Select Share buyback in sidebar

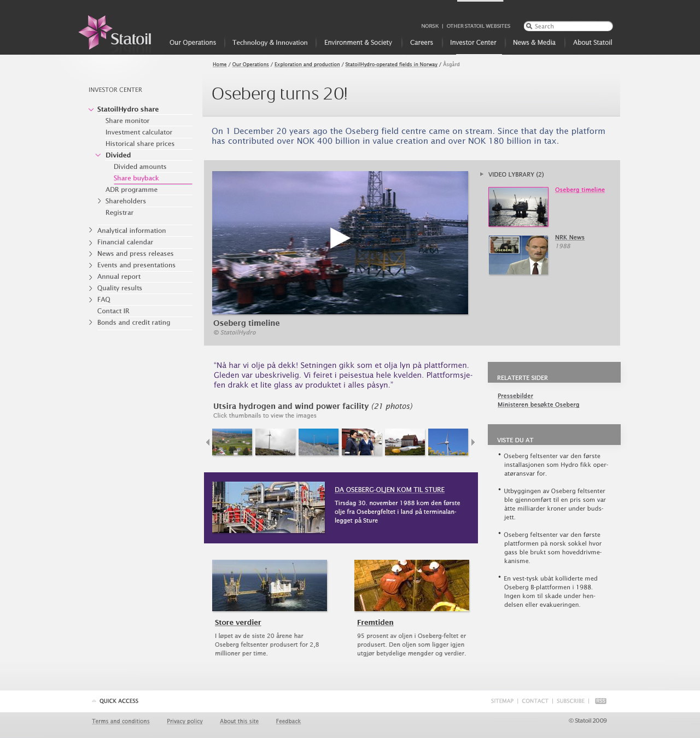coord(136,178)
